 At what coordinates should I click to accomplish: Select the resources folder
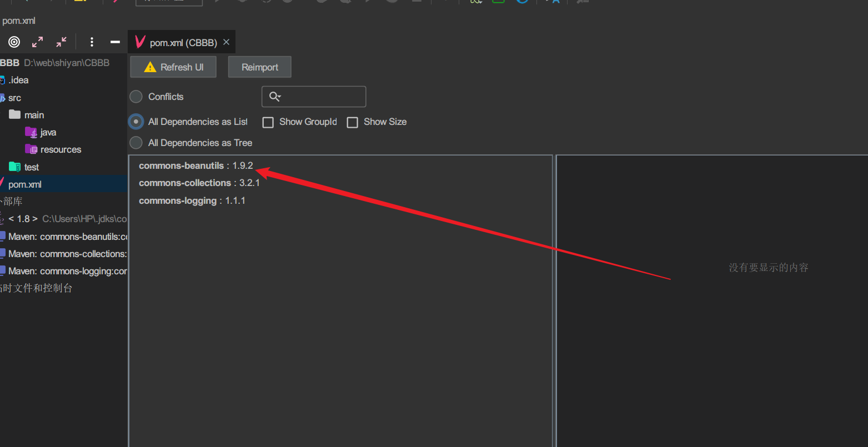coord(61,149)
